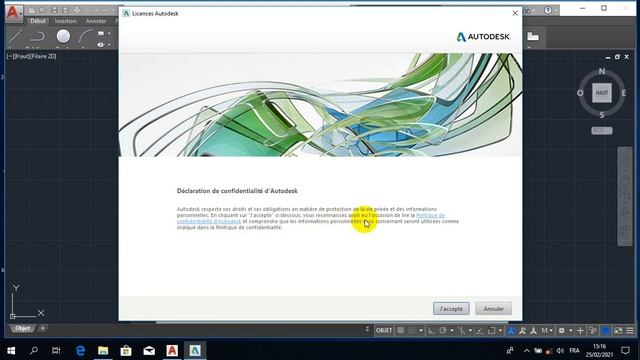Click the OBJET model space button
Screen dimensions: 640x360
pyautogui.click(x=384, y=330)
